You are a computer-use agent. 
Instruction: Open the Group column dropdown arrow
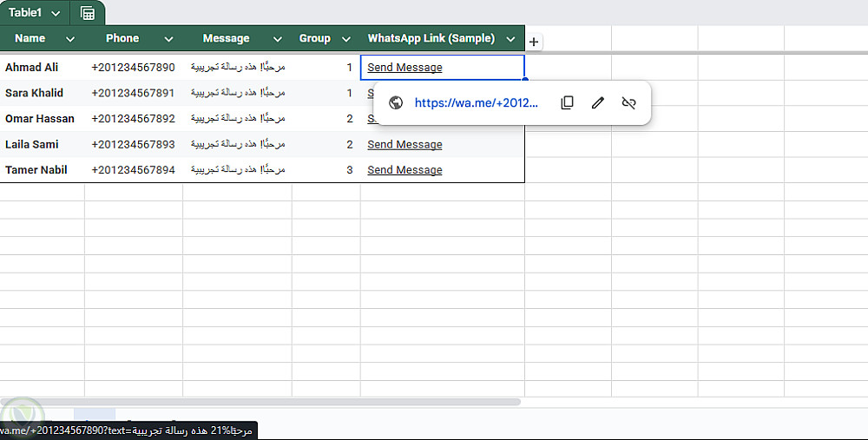(x=346, y=39)
